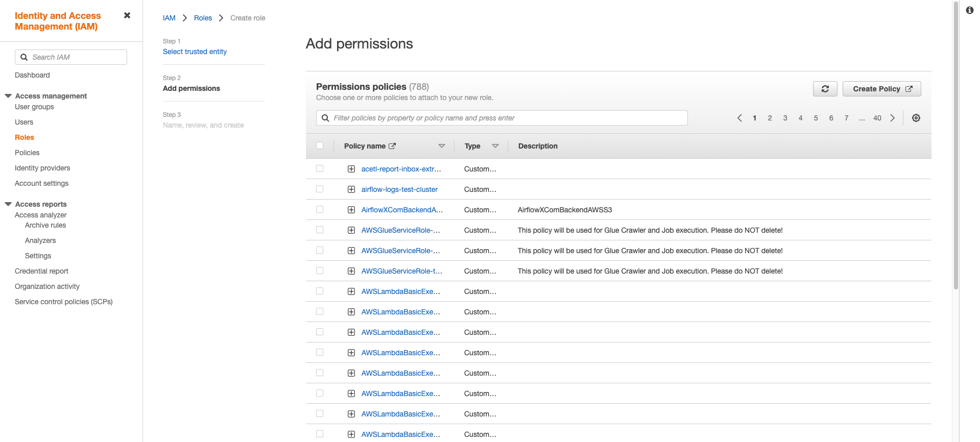
Task: Open the AirflowXComBackendA policy link
Action: pyautogui.click(x=402, y=210)
